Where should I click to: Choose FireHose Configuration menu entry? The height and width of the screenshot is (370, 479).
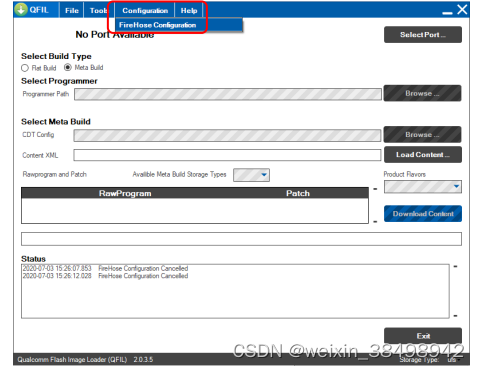pos(179,25)
